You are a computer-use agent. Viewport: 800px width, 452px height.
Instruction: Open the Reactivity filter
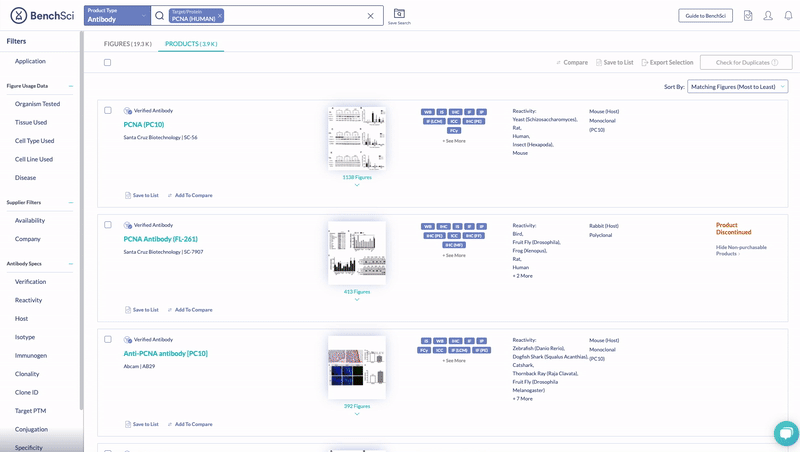29,300
